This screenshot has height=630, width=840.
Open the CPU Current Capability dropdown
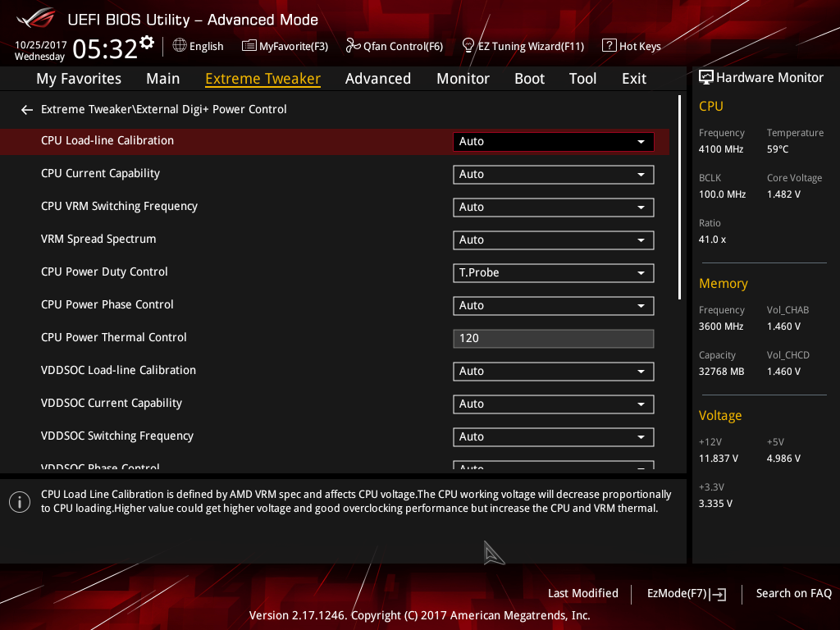(x=554, y=175)
